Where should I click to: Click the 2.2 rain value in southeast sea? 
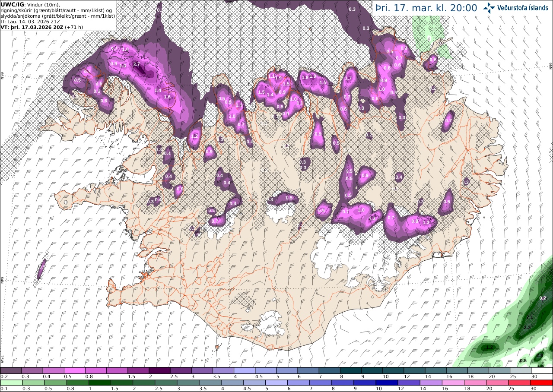pos(527,327)
